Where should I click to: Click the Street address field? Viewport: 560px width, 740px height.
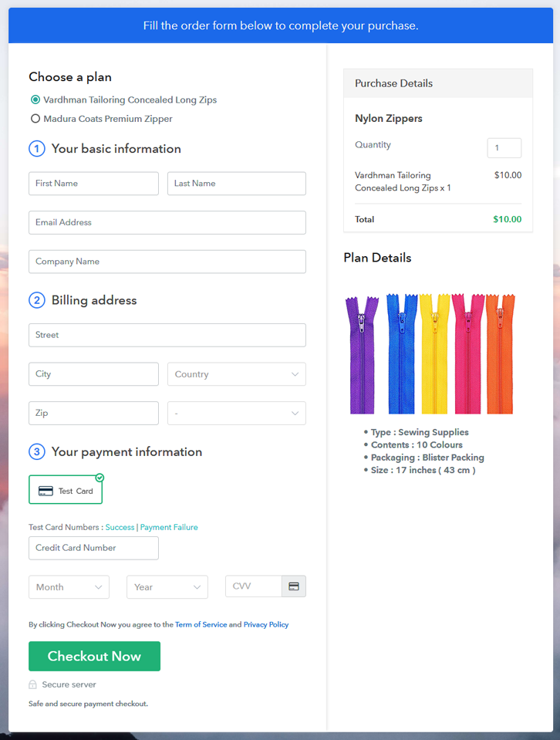tap(167, 335)
